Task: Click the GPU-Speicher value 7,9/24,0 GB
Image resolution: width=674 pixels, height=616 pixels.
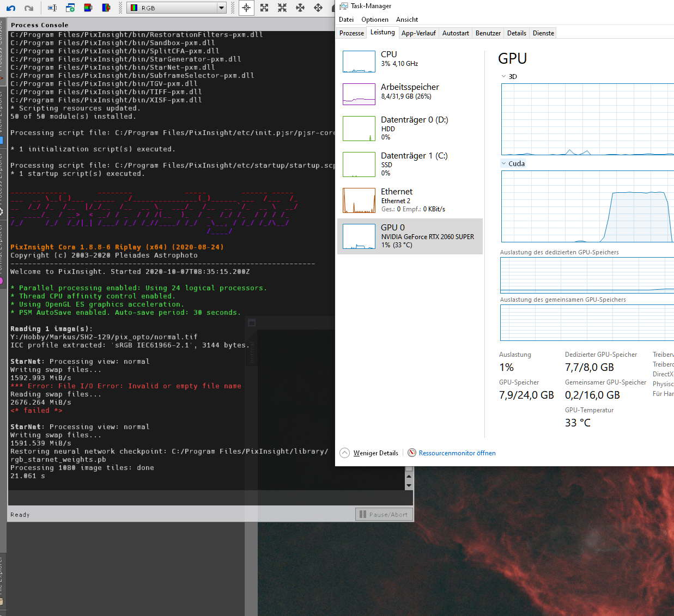Action: click(x=526, y=395)
